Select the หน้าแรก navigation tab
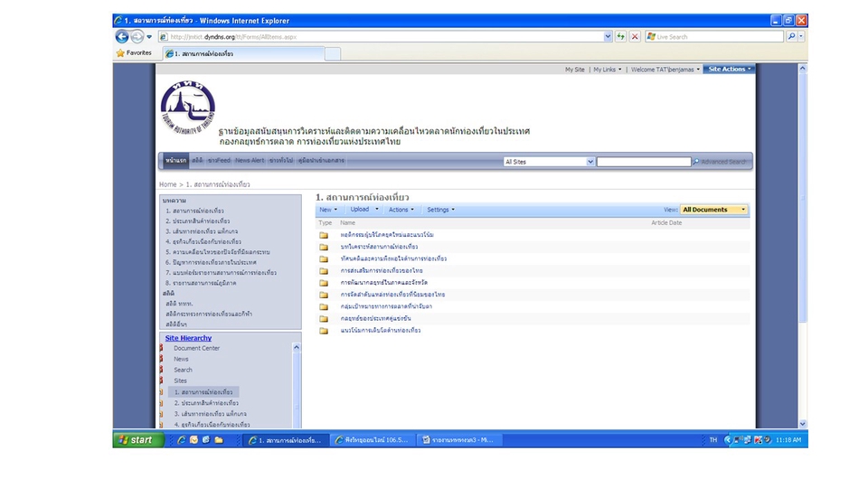 [x=176, y=161]
